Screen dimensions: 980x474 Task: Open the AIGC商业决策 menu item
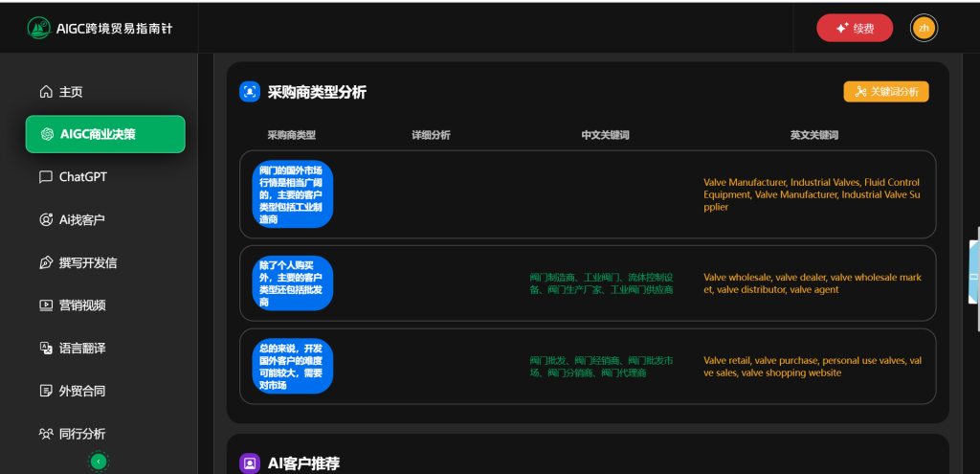point(105,134)
